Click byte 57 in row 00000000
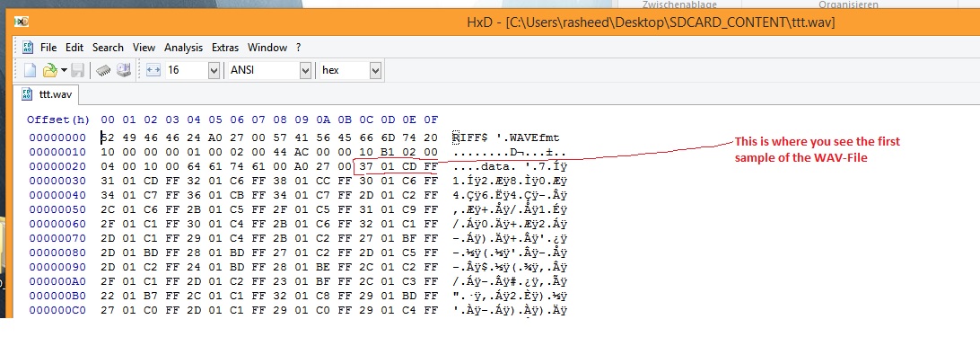Viewport: 980px width, 337px height. coord(279,137)
